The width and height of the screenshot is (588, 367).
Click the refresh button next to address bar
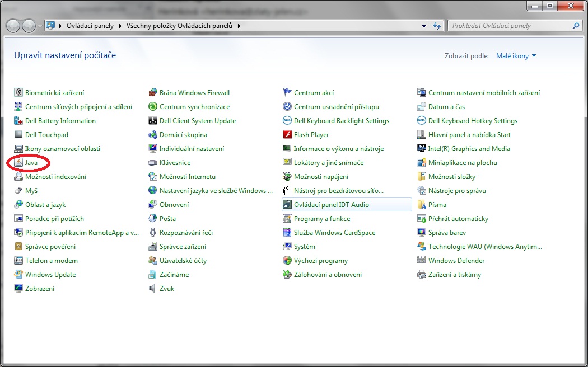(x=437, y=26)
